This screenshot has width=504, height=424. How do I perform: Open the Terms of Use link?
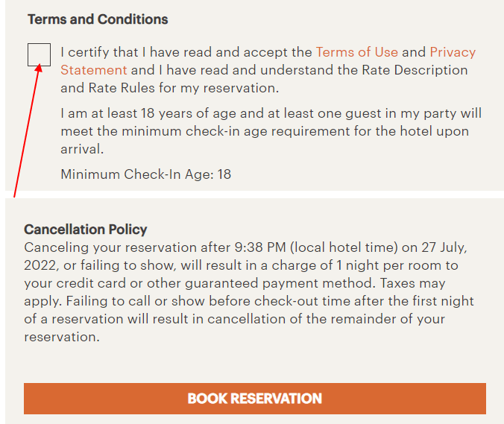coord(357,52)
